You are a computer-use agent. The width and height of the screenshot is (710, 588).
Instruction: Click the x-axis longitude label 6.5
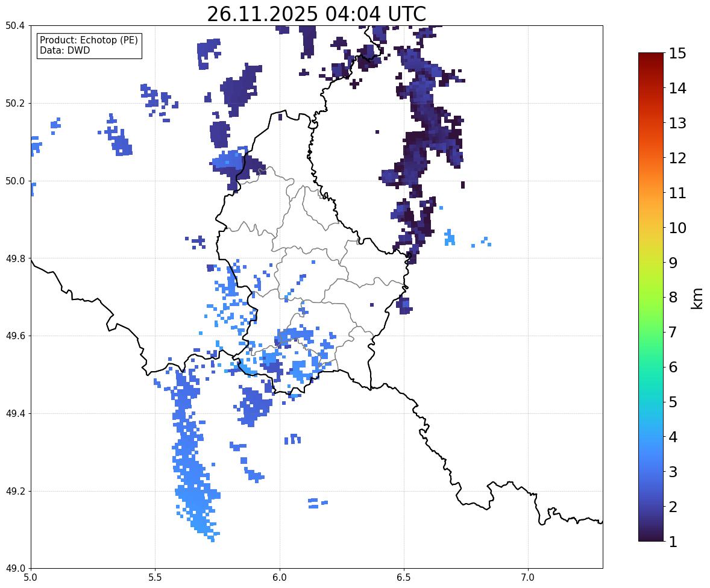[404, 578]
